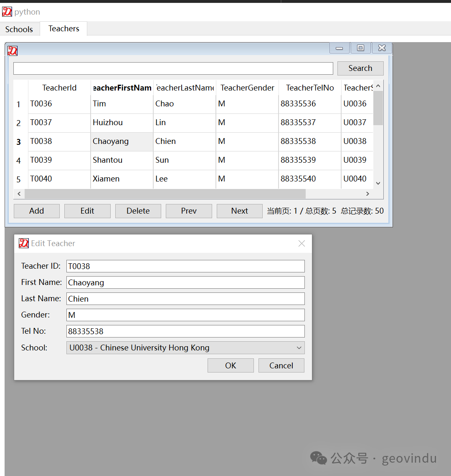This screenshot has width=451, height=476.
Task: Sort by TeacherId column header
Action: (x=59, y=88)
